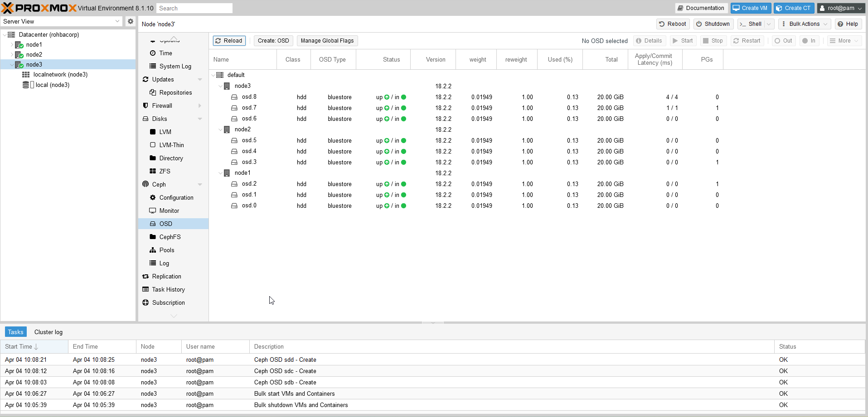This screenshot has width=868, height=417.
Task: Click the Monitor screen icon
Action: point(153,211)
